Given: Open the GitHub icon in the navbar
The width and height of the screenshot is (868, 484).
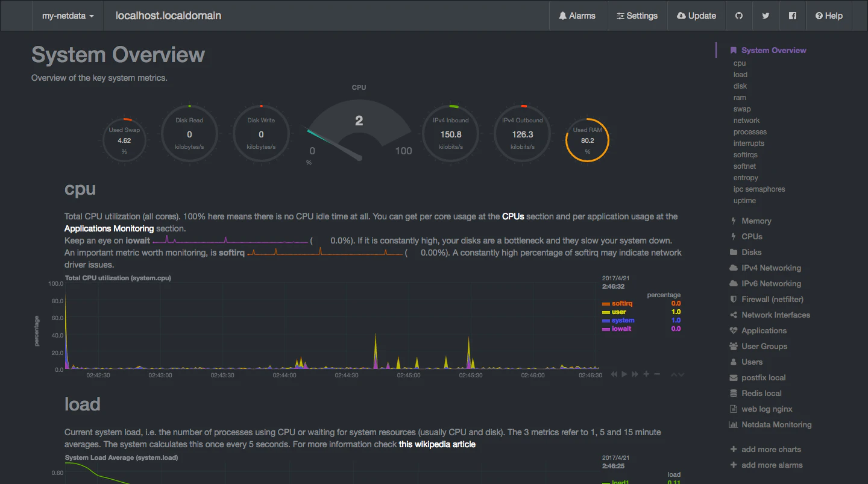Looking at the screenshot, I should (739, 16).
